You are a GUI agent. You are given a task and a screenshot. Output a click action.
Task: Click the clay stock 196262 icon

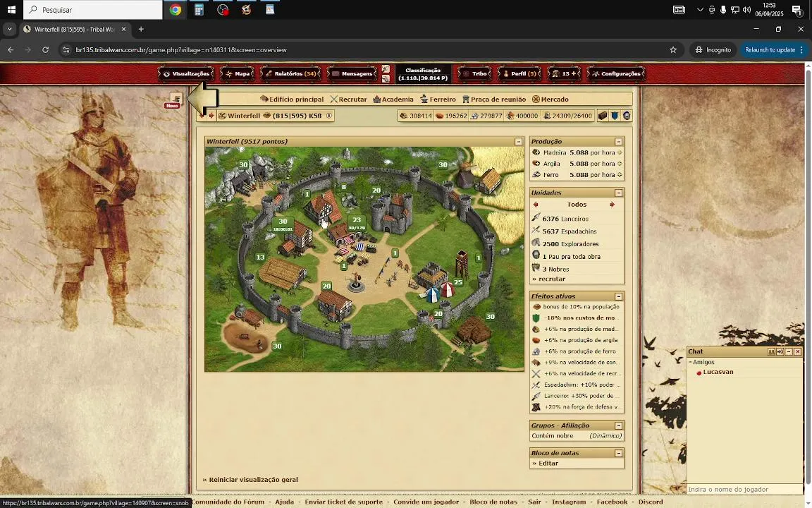439,116
